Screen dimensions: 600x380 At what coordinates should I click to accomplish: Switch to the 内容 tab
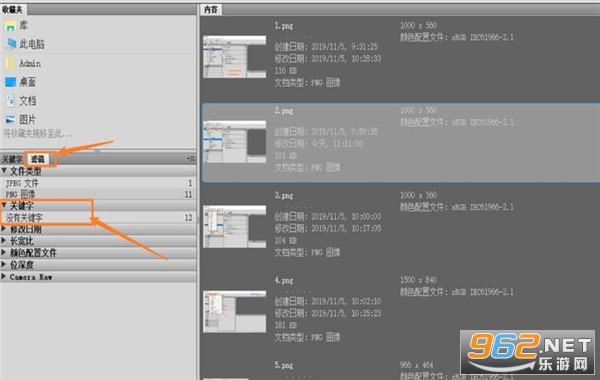pyautogui.click(x=211, y=10)
